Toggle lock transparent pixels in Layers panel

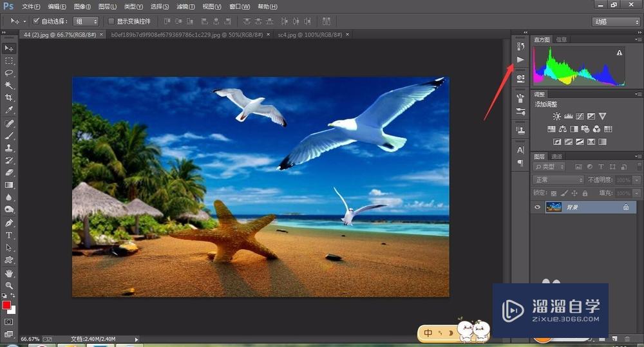[x=554, y=193]
